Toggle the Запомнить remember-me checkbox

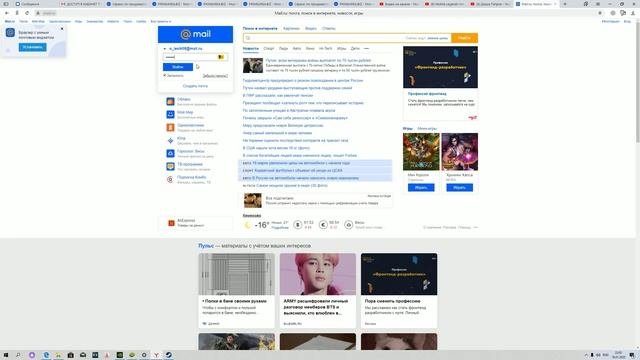[164, 76]
